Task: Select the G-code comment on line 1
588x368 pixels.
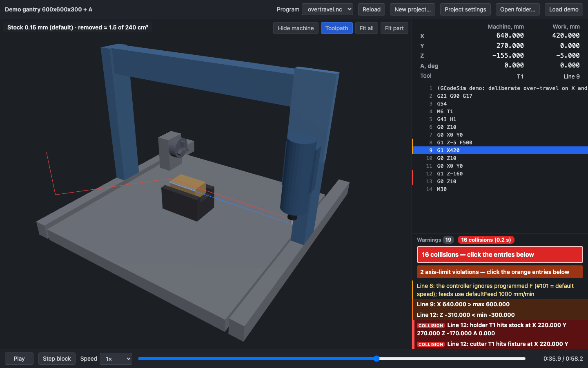Action: click(500, 88)
